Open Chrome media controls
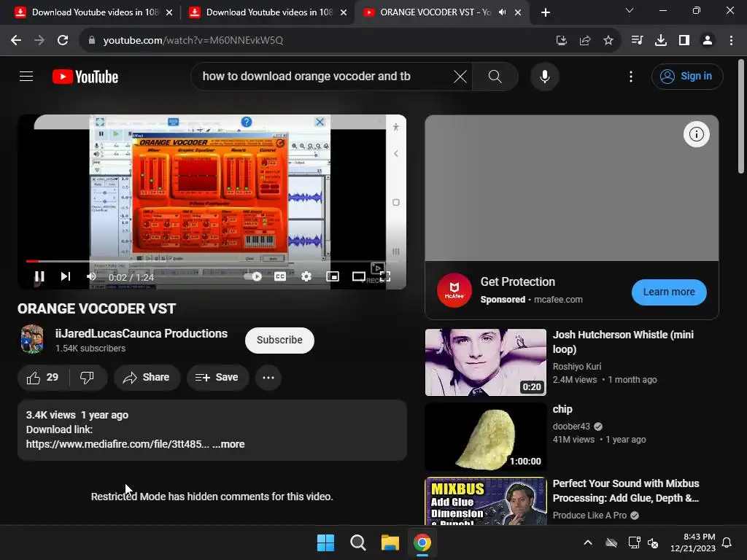Viewport: 747px width, 560px height. tap(637, 41)
